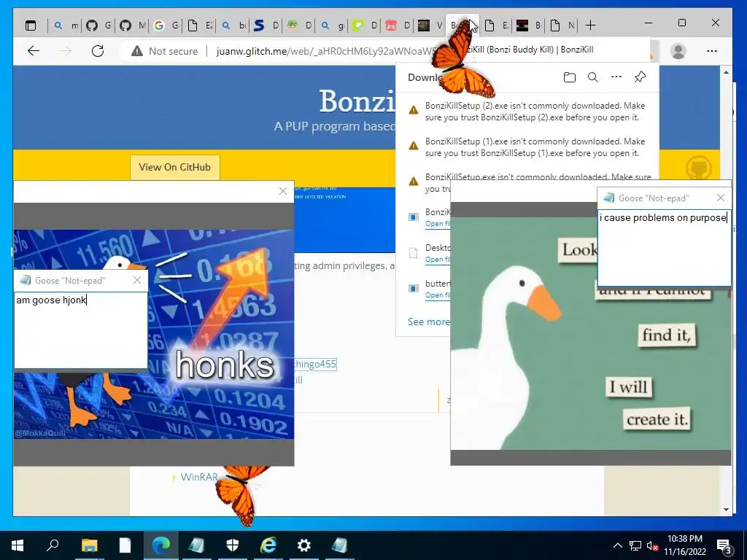
Task: Click the forward arrow in Edge toolbar
Action: click(66, 51)
